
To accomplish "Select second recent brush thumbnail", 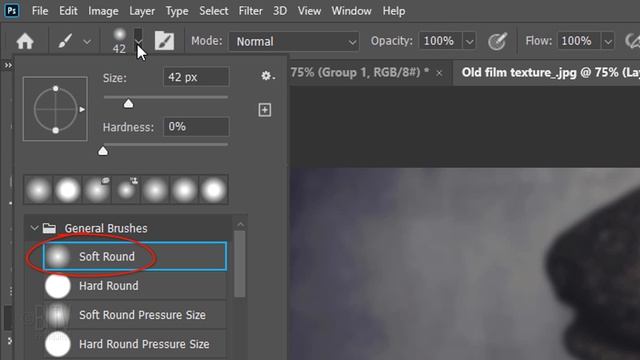I will (x=67, y=190).
